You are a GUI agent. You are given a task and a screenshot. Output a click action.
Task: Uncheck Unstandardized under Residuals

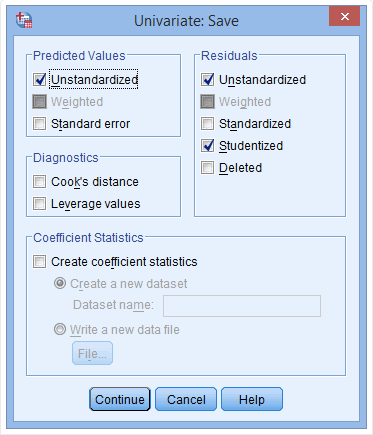[207, 79]
